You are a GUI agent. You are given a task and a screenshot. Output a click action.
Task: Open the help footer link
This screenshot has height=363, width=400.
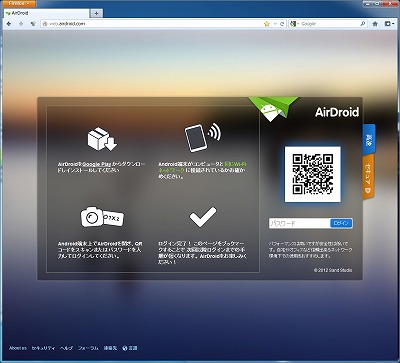pos(66,348)
